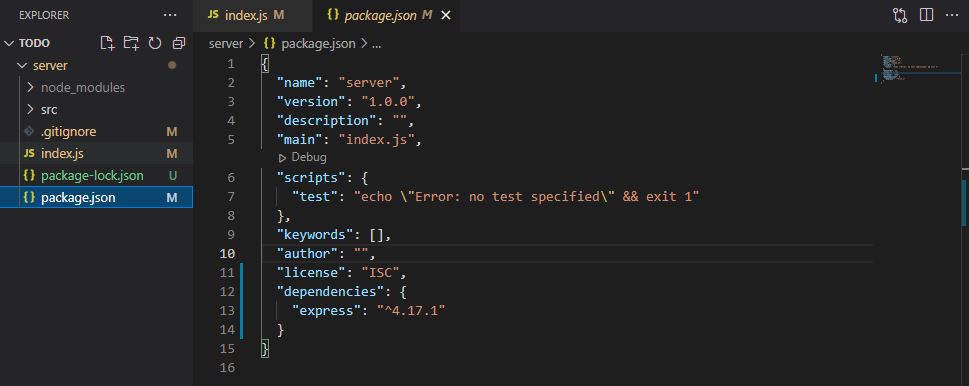The width and height of the screenshot is (969, 386).
Task: Click the U status badge of package-lock.json
Action: click(x=172, y=175)
